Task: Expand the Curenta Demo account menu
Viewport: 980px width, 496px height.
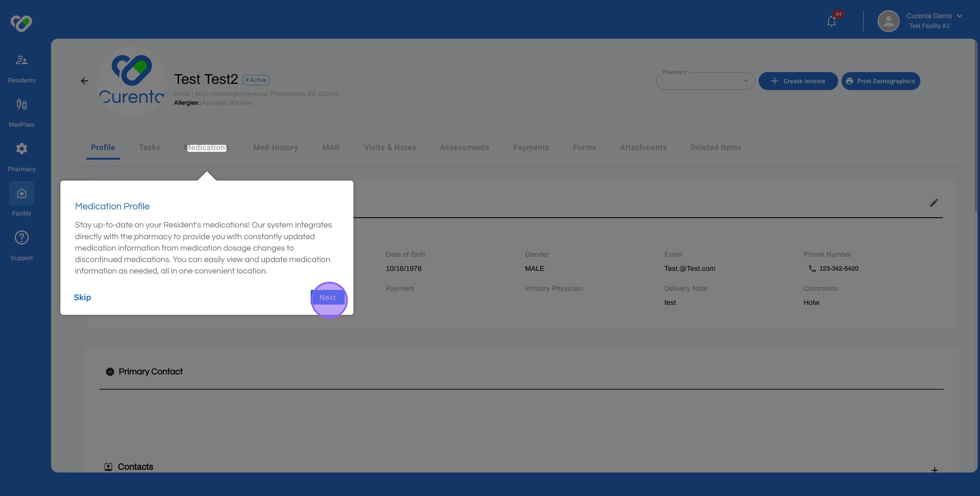Action: pyautogui.click(x=959, y=16)
